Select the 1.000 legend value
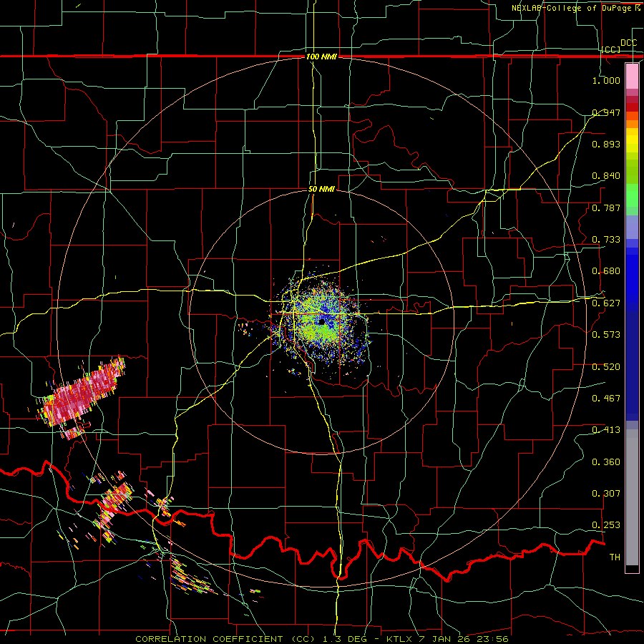This screenshot has width=644, height=644. [606, 80]
